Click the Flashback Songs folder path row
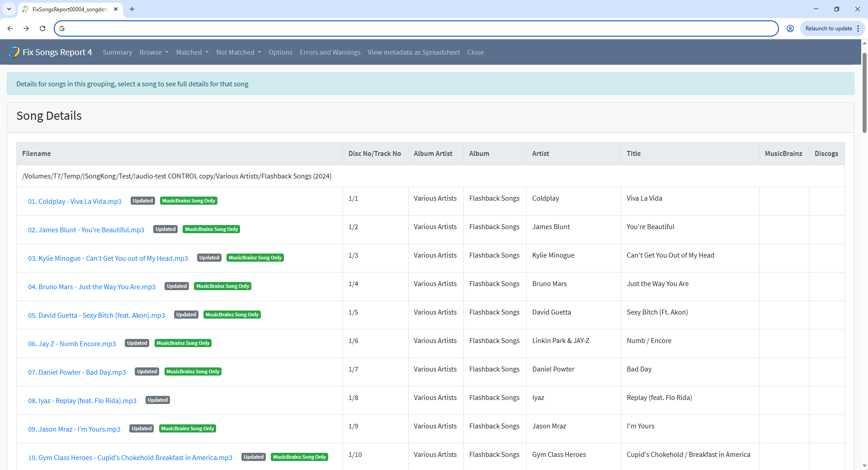The height and width of the screenshot is (470, 868). tap(430, 176)
